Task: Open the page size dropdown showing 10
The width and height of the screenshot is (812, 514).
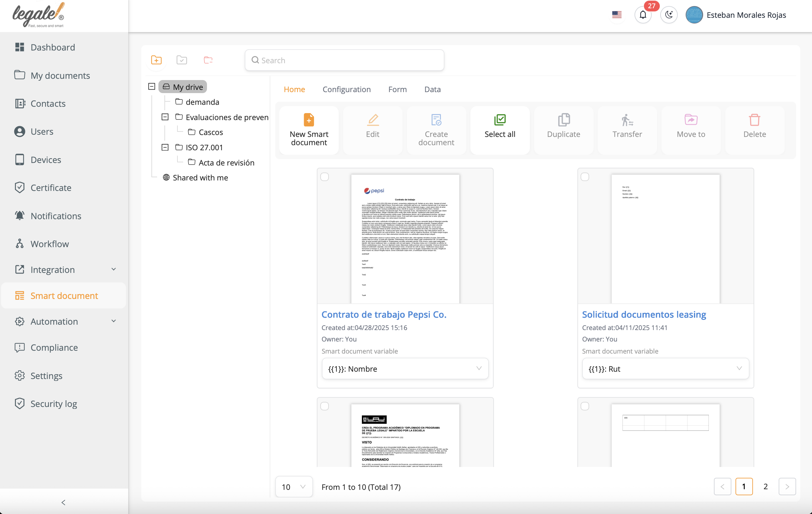Action: pos(293,487)
